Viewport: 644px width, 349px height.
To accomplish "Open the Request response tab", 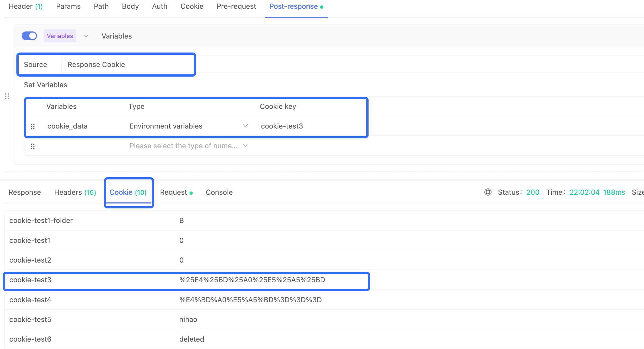I will 176,192.
